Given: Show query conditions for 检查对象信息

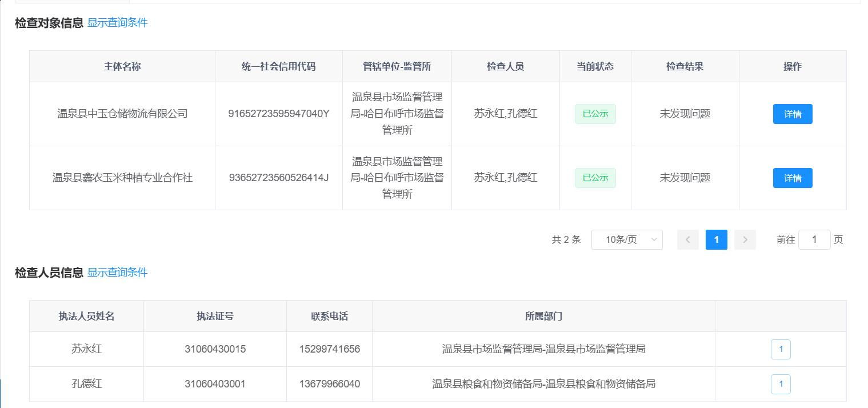Looking at the screenshot, I should click(x=117, y=23).
